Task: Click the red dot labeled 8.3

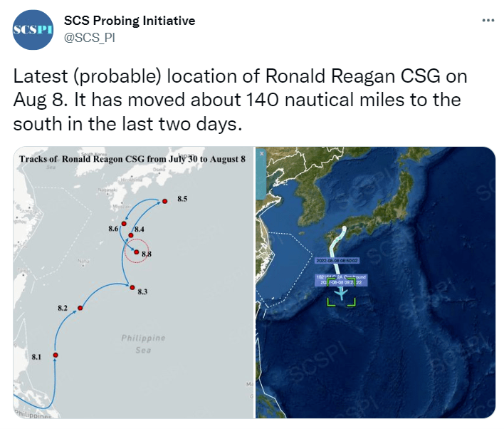Action: (132, 287)
